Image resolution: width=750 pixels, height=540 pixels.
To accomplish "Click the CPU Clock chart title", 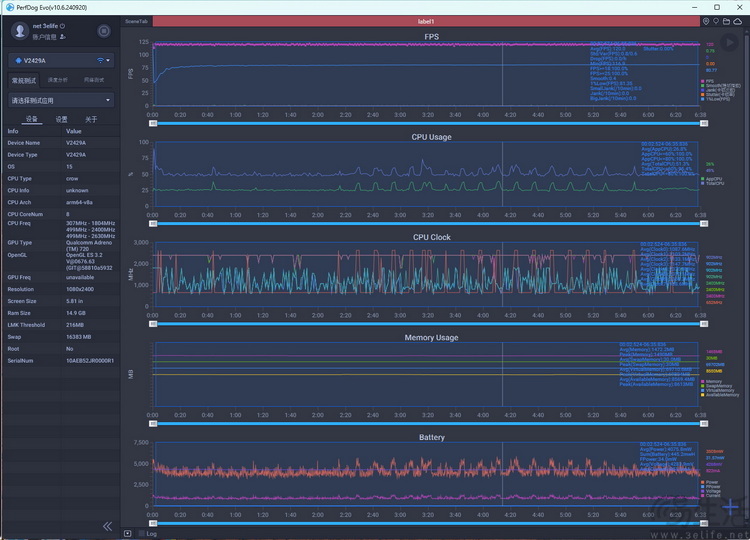I will point(431,237).
